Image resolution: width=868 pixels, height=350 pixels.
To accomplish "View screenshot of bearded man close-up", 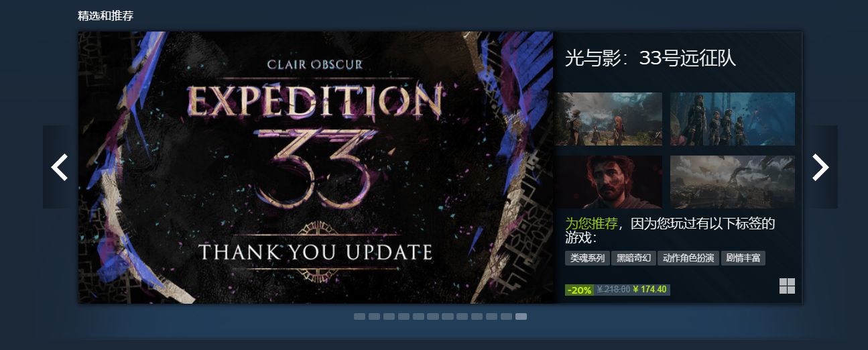I will pos(609,182).
